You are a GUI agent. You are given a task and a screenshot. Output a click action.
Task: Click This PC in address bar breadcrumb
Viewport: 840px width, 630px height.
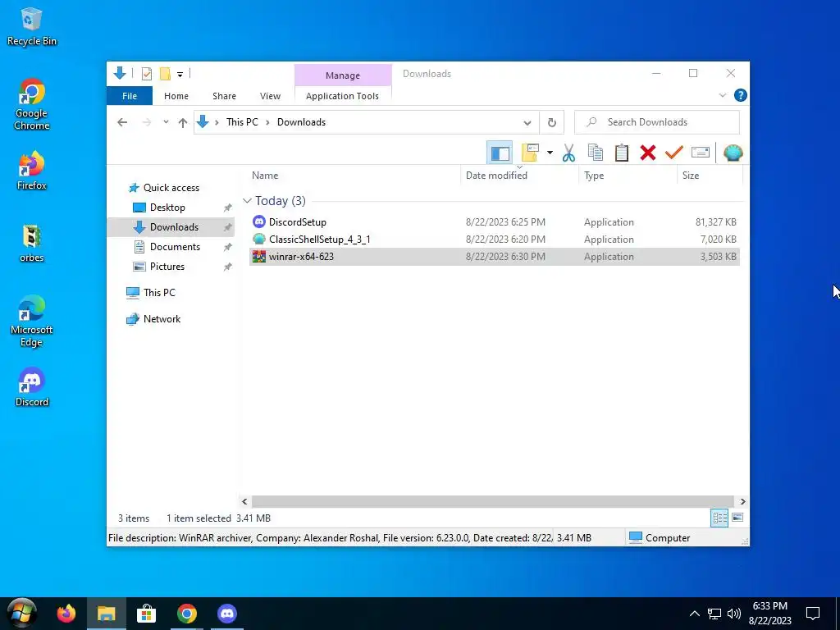(242, 122)
